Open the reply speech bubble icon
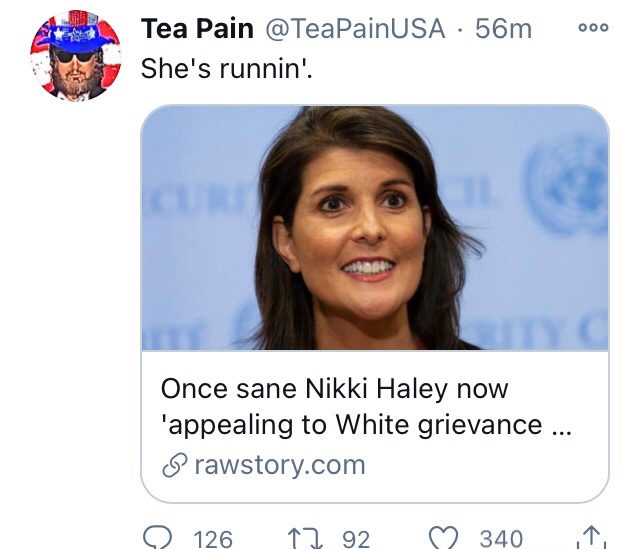640x549 pixels. 158,538
